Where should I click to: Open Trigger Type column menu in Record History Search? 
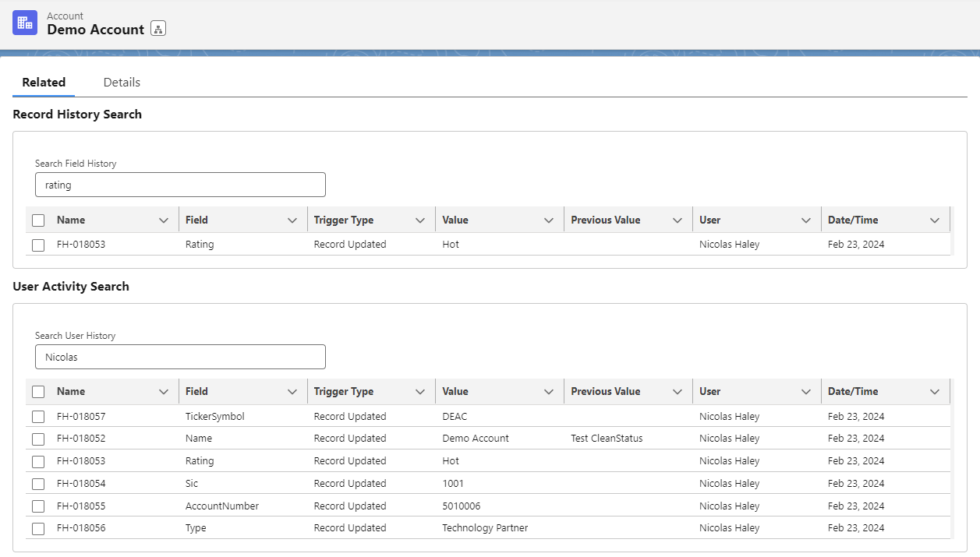click(x=420, y=220)
